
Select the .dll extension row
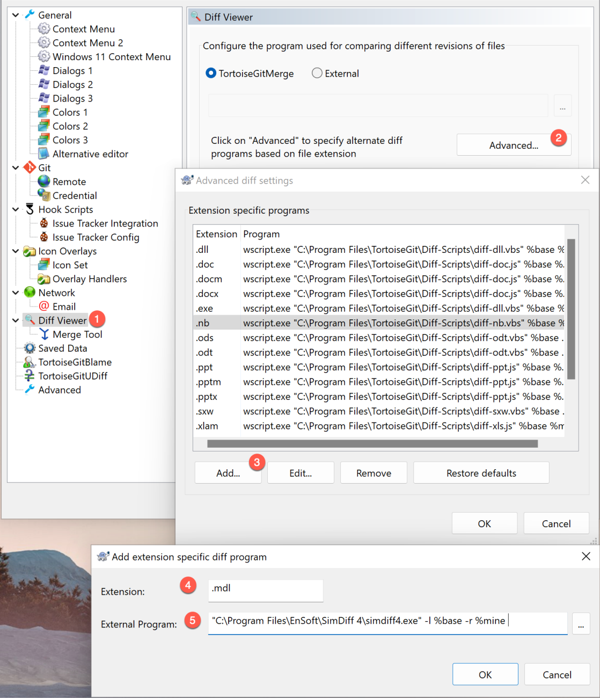click(379, 249)
